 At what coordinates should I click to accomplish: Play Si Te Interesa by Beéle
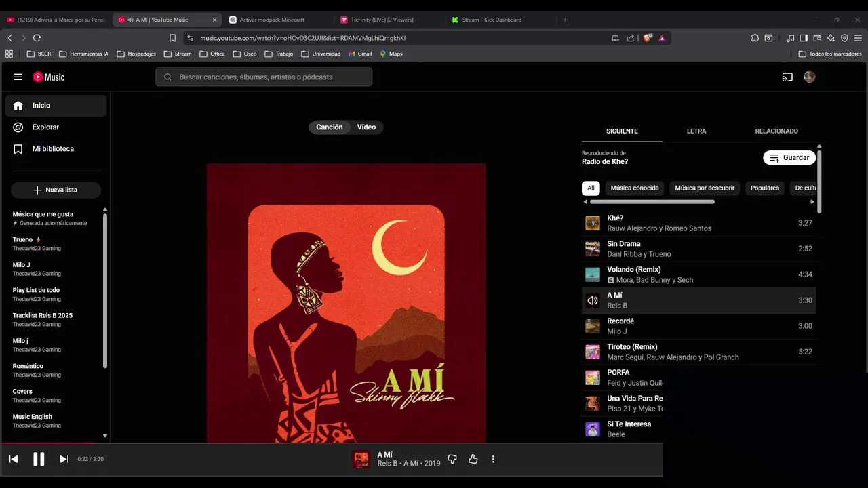click(622, 429)
